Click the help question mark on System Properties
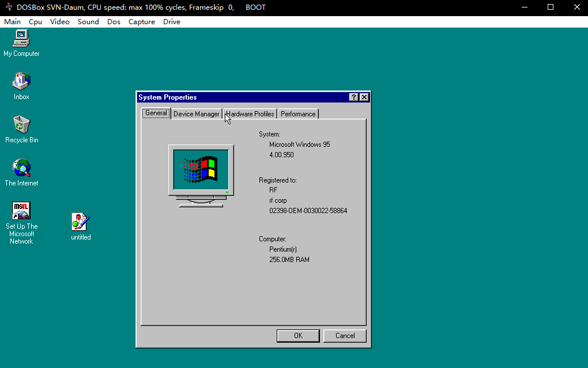The image size is (588, 368). [x=353, y=97]
